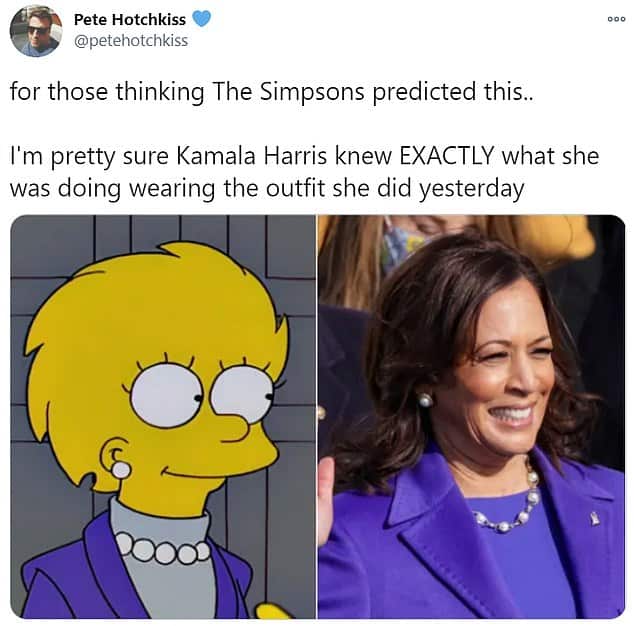This screenshot has height=626, width=634.
Task: Click the pearl earring in the right photo
Action: (425, 400)
